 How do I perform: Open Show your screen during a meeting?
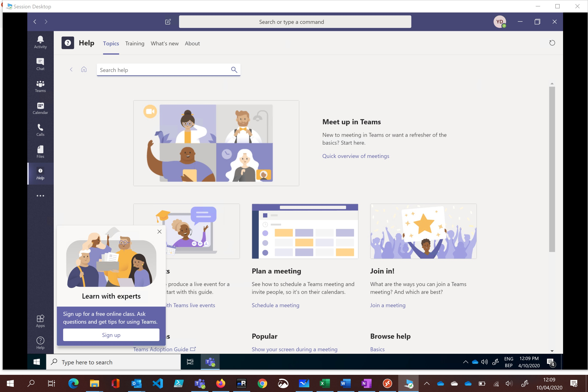(294, 349)
